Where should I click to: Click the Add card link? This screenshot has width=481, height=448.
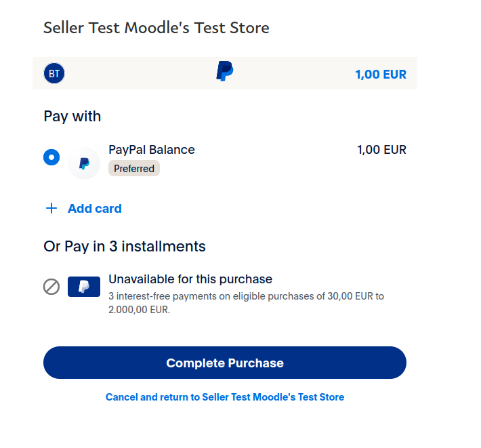[x=94, y=209]
